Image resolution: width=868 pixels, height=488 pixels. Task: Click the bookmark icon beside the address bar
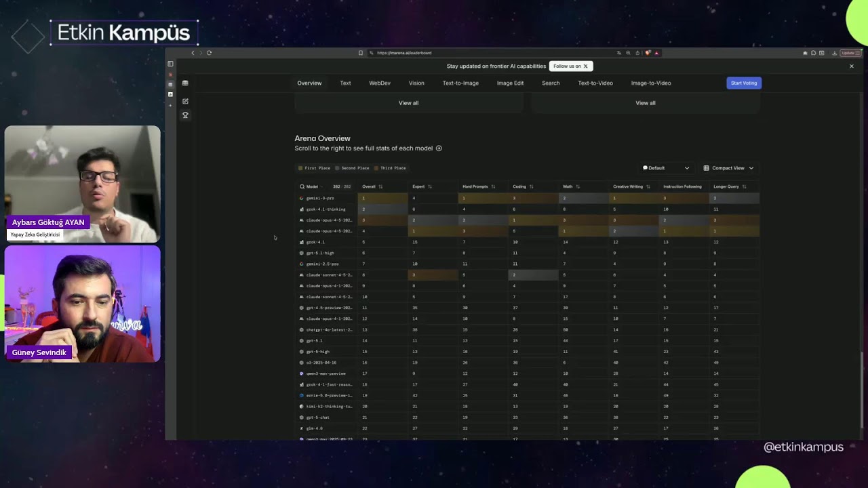click(x=361, y=53)
